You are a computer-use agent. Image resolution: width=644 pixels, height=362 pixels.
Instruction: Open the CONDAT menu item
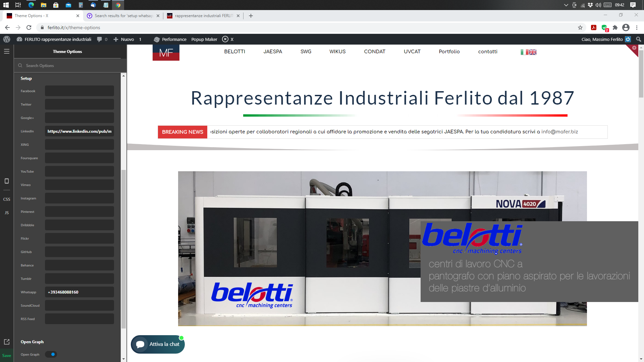click(375, 52)
